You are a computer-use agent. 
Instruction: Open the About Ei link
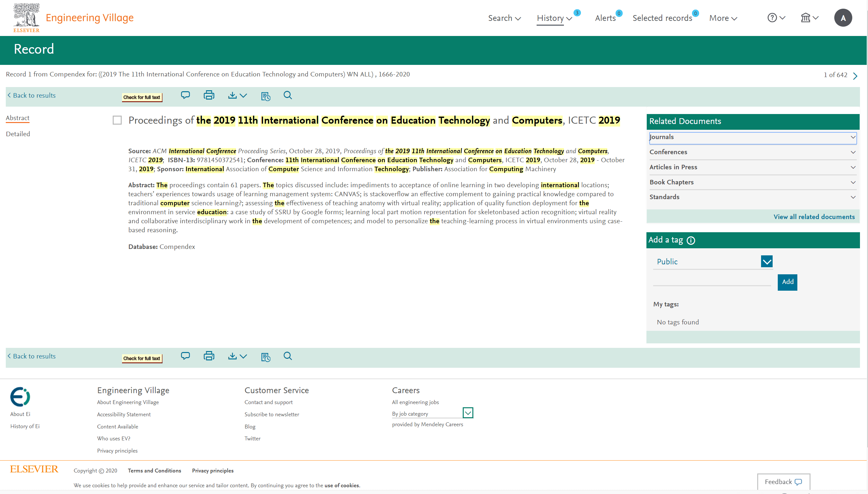pyautogui.click(x=20, y=414)
